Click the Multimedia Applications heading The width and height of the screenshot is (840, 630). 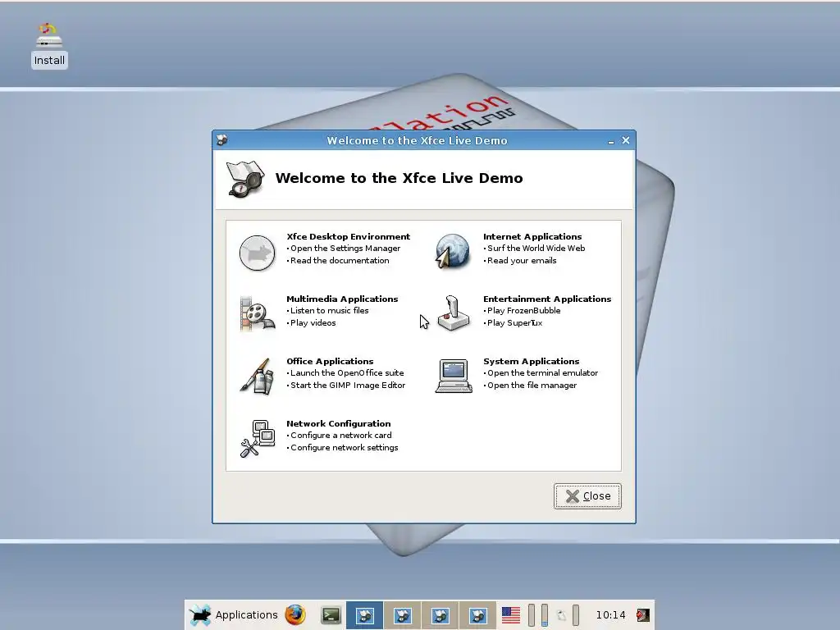point(342,299)
